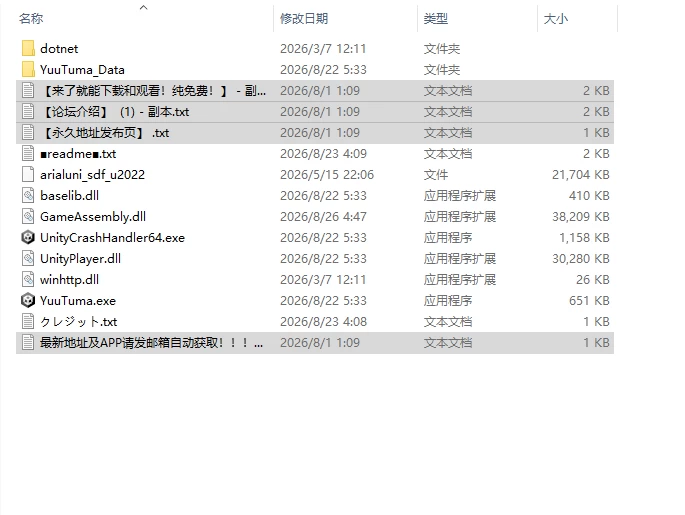685x515 pixels.
Task: Click the 文件夹 type of dotnet row
Action: [442, 48]
